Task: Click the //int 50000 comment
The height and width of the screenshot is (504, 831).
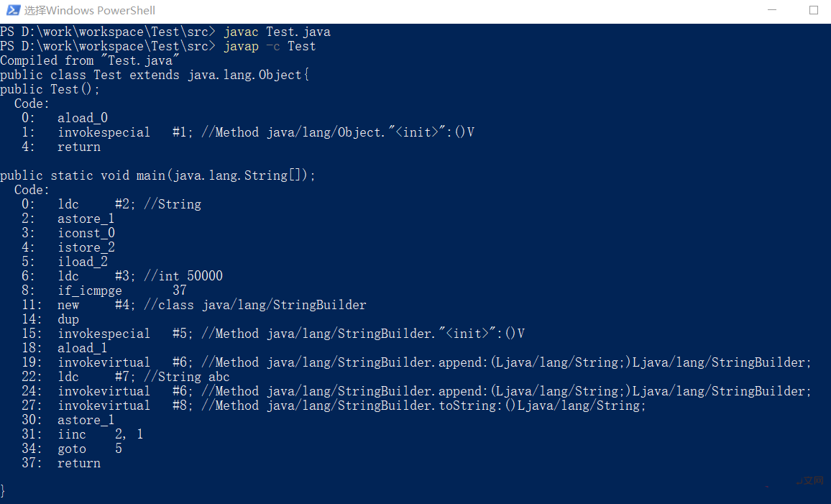Action: [x=183, y=276]
